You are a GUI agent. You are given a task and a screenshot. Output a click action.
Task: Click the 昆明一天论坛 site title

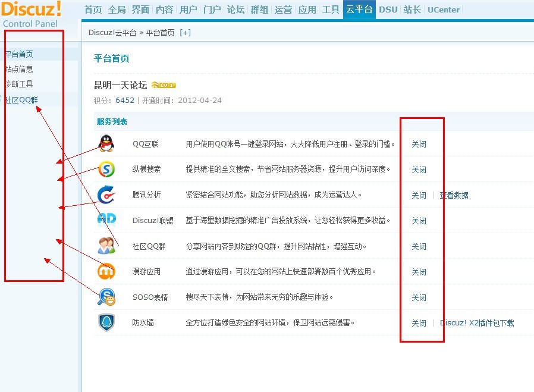pyautogui.click(x=121, y=85)
